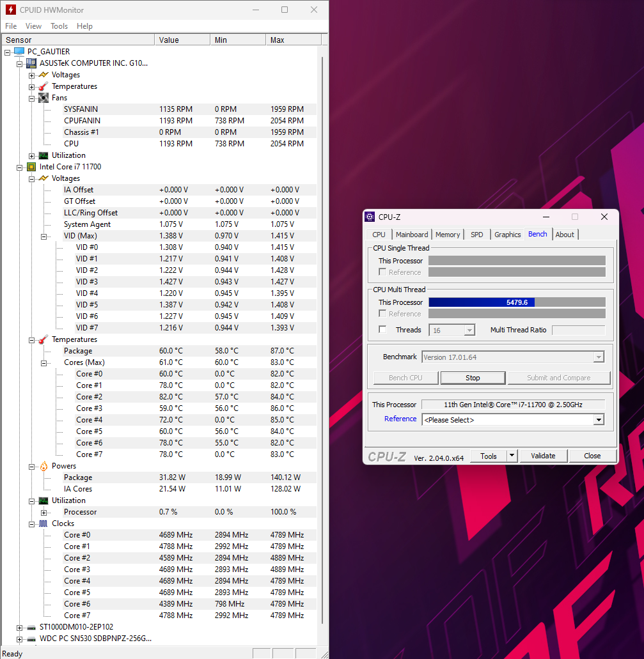
Task: Click the PC_GAUTIER computer icon
Action: pos(19,51)
